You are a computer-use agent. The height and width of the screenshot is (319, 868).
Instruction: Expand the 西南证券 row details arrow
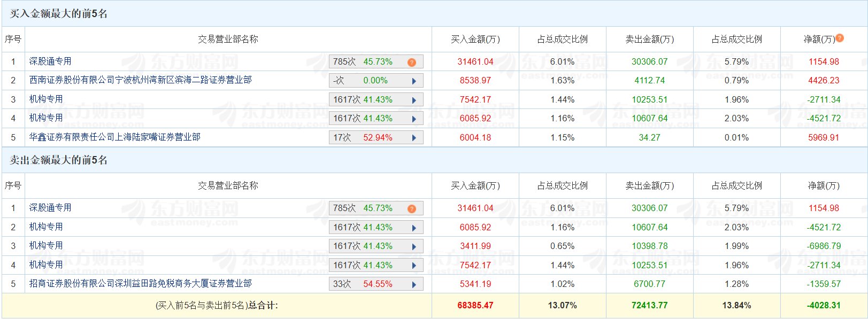(414, 81)
